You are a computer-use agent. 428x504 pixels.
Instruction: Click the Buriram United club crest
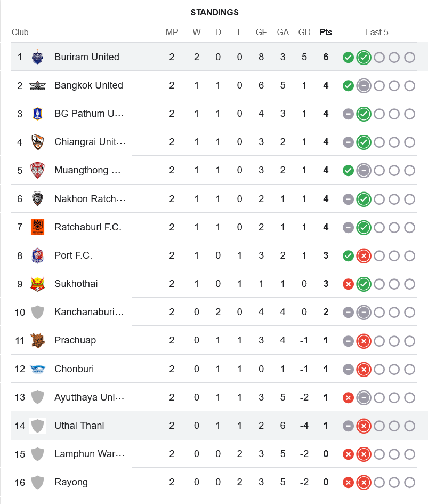(37, 57)
